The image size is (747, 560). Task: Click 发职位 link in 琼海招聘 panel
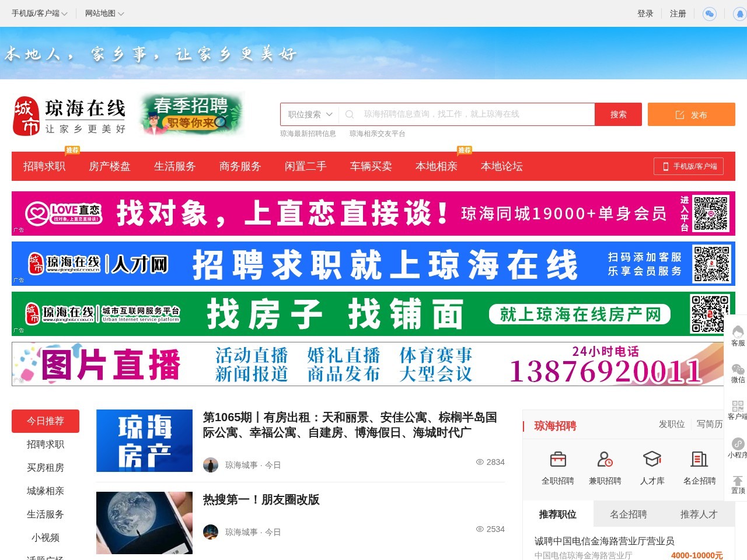pos(672,424)
